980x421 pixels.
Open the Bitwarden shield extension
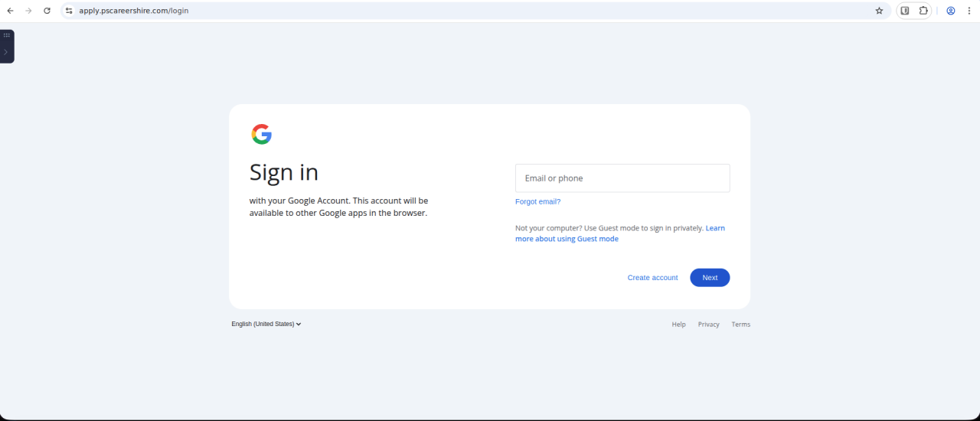point(905,11)
